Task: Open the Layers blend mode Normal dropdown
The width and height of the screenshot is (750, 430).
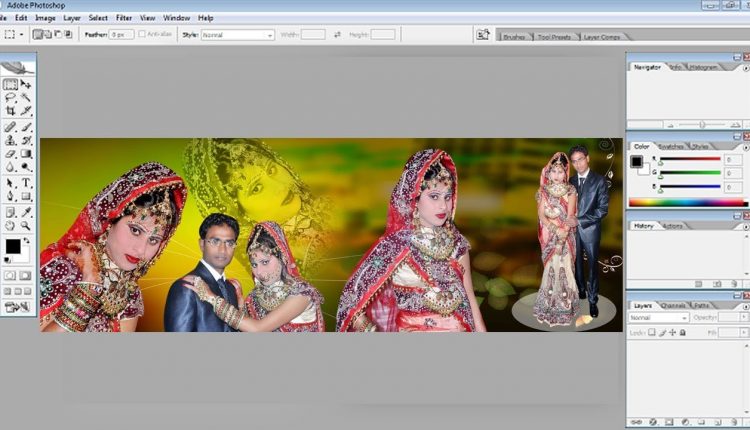Action: [x=659, y=318]
